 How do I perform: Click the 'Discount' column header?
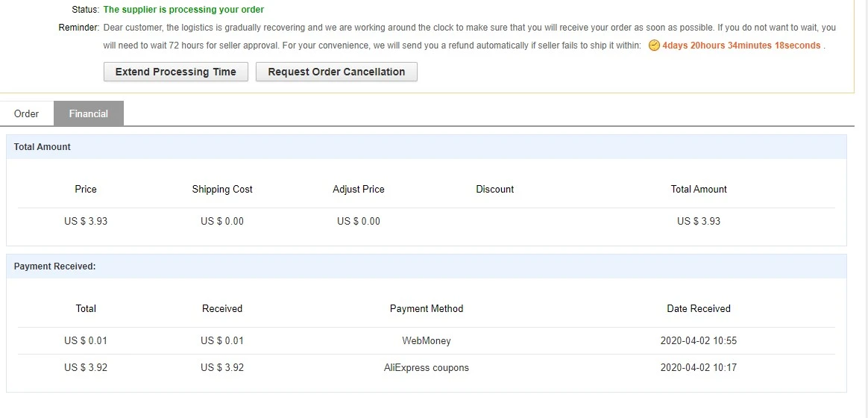pos(495,189)
